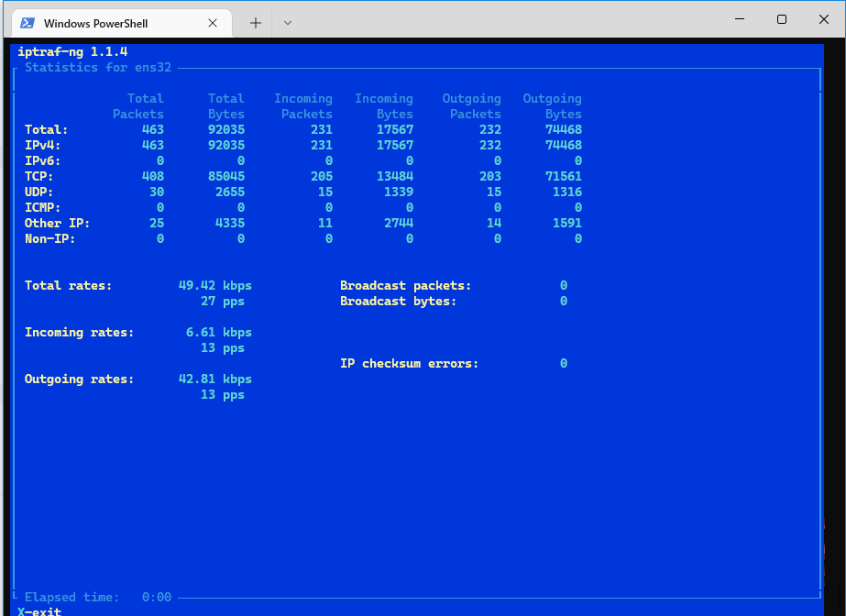This screenshot has height=616, width=846.
Task: Click the Elapsed time 0:00 readout
Action: pos(98,597)
